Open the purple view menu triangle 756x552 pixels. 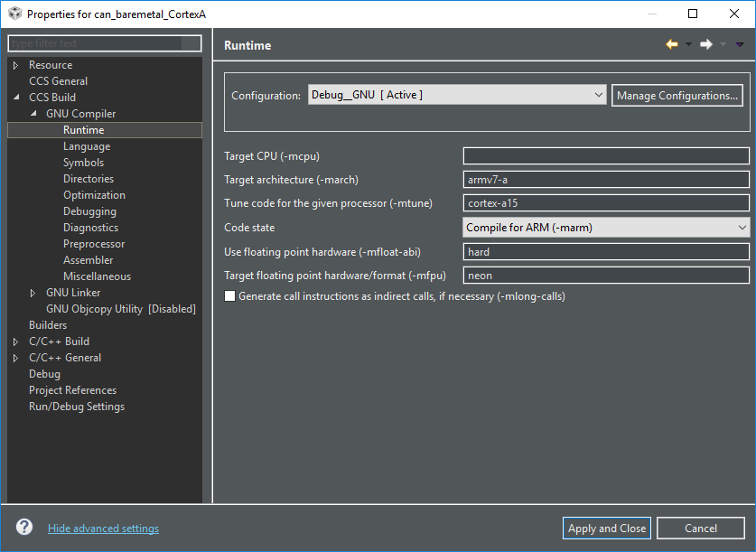click(740, 44)
